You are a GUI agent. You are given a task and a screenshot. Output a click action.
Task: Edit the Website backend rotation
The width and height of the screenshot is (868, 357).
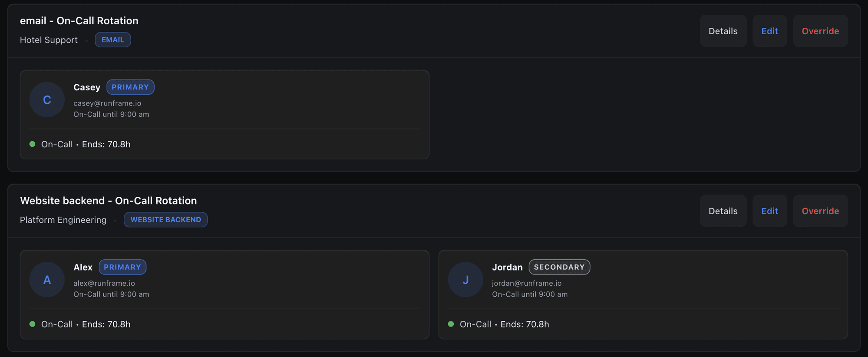(x=769, y=211)
